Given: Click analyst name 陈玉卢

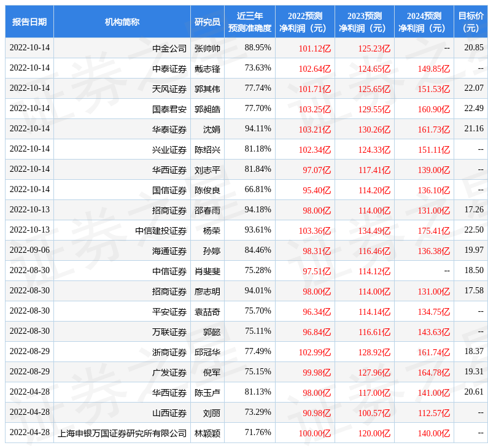Looking at the screenshot, I should [x=207, y=393].
